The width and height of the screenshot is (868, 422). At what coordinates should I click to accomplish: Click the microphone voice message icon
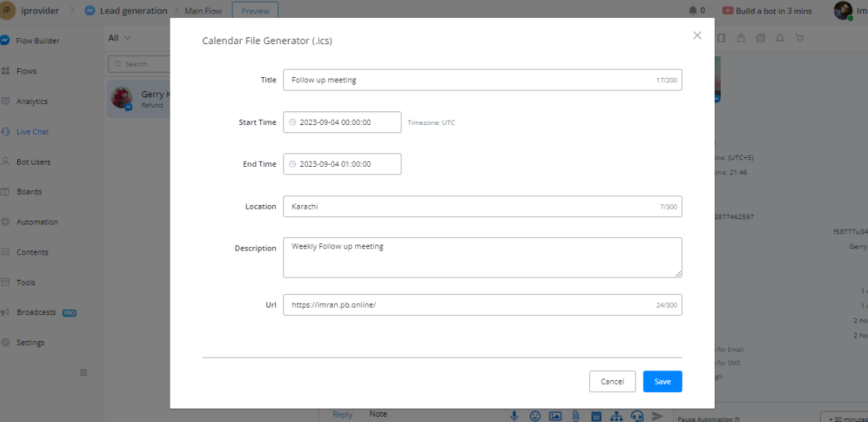514,416
